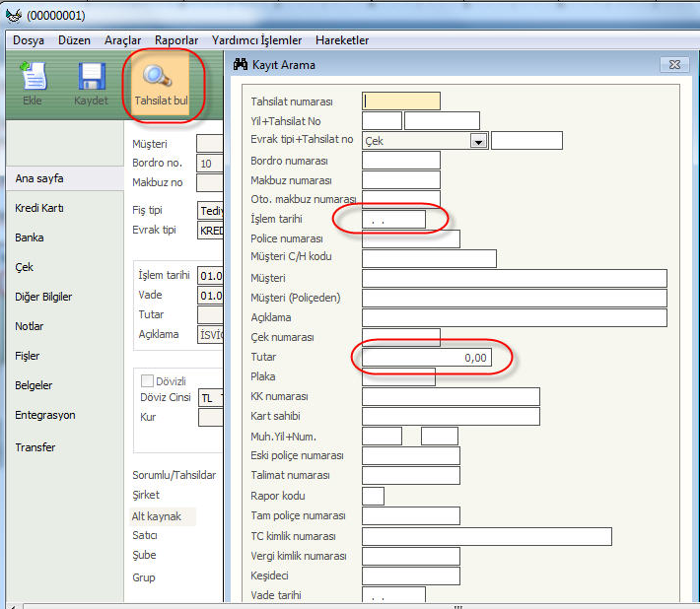Open the Dosya menu

(x=29, y=40)
